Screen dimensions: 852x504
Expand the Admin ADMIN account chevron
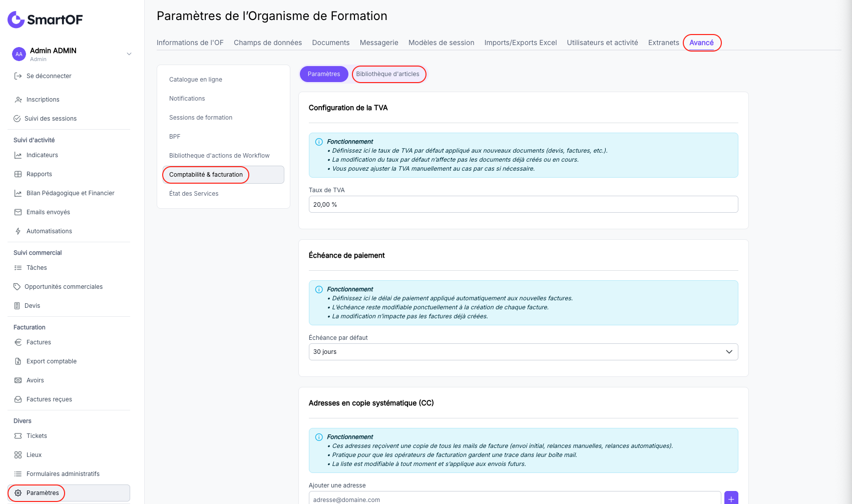coord(129,54)
